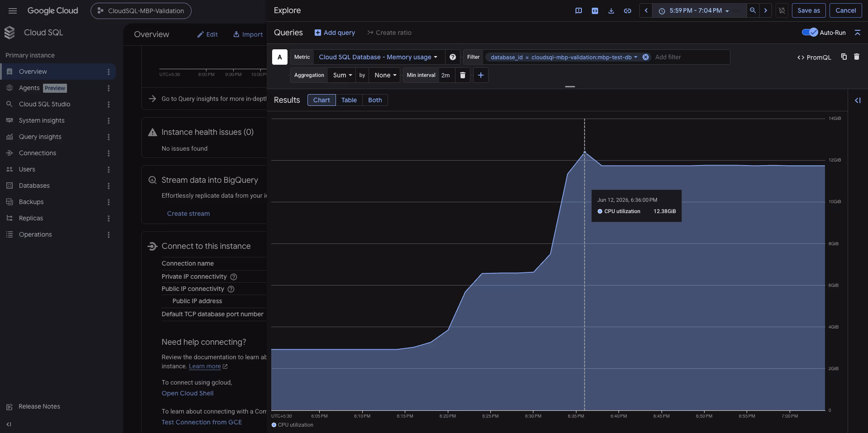Switch results view to Both tab
This screenshot has height=433, width=868.
(x=375, y=100)
